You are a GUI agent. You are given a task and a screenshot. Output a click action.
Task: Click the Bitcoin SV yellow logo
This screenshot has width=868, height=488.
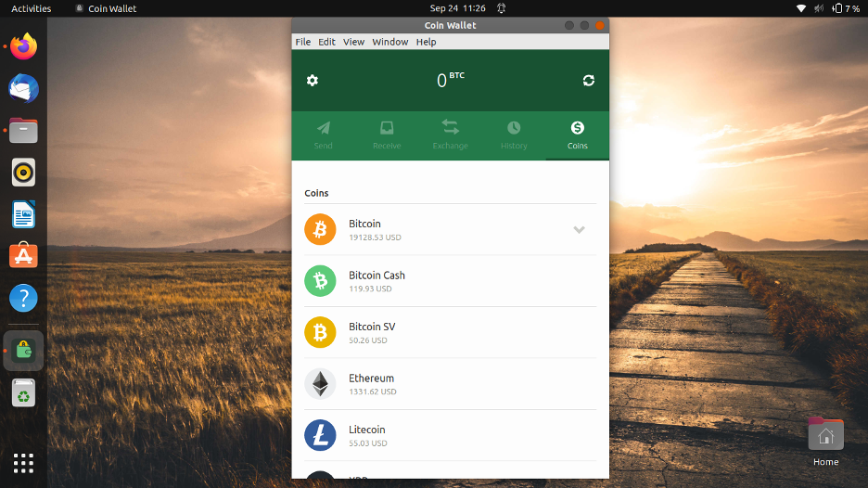(x=320, y=332)
